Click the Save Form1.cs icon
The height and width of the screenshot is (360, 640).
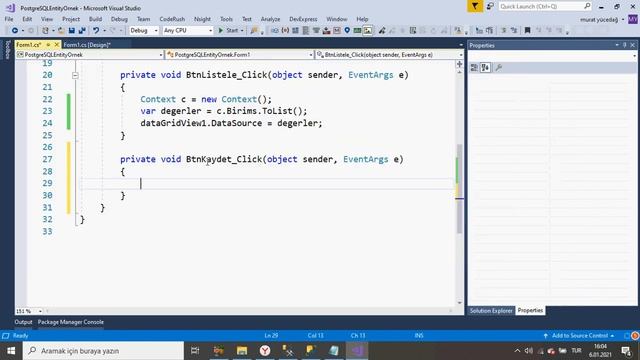71,31
